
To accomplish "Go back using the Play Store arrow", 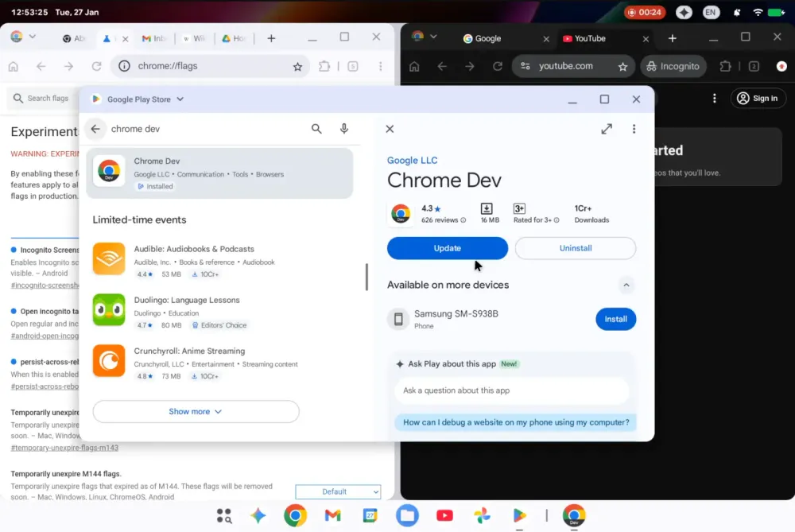I will pyautogui.click(x=95, y=128).
